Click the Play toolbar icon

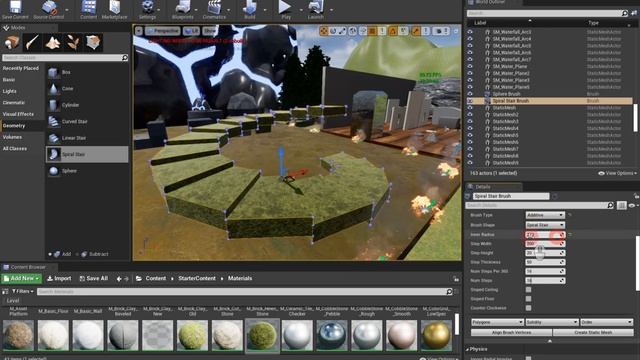coord(286,9)
